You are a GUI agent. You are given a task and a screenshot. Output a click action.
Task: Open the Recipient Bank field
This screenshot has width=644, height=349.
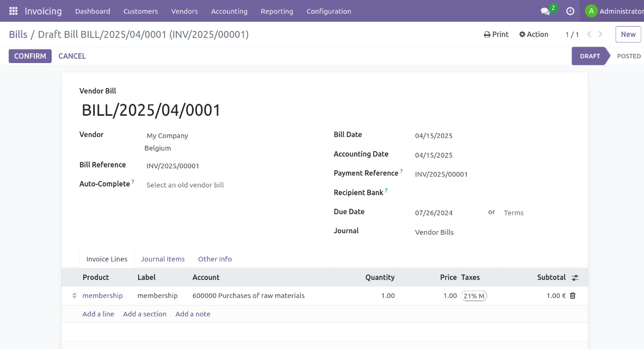[493, 194]
